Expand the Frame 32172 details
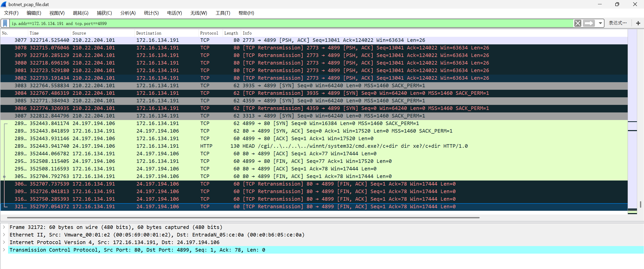The width and height of the screenshot is (644, 269). coord(4,227)
